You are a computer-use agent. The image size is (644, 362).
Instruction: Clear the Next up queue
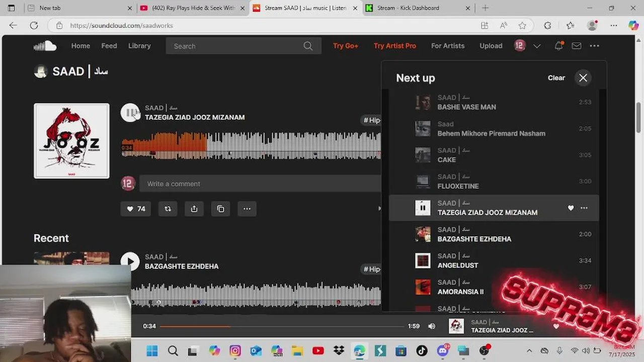[556, 78]
